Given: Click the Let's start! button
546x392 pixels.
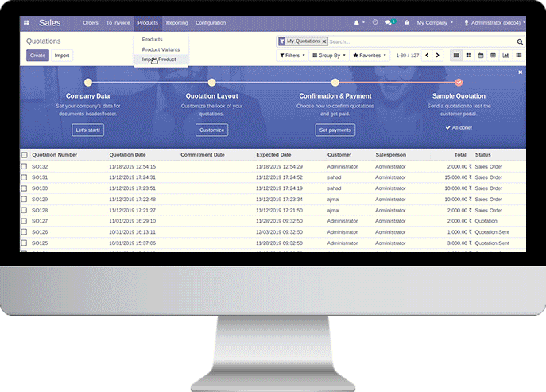Looking at the screenshot, I should 87,130.
